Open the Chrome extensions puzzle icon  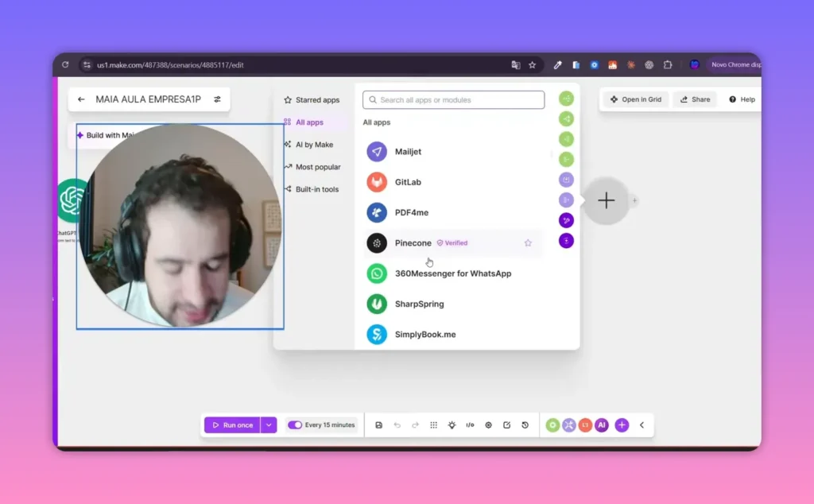pos(668,65)
